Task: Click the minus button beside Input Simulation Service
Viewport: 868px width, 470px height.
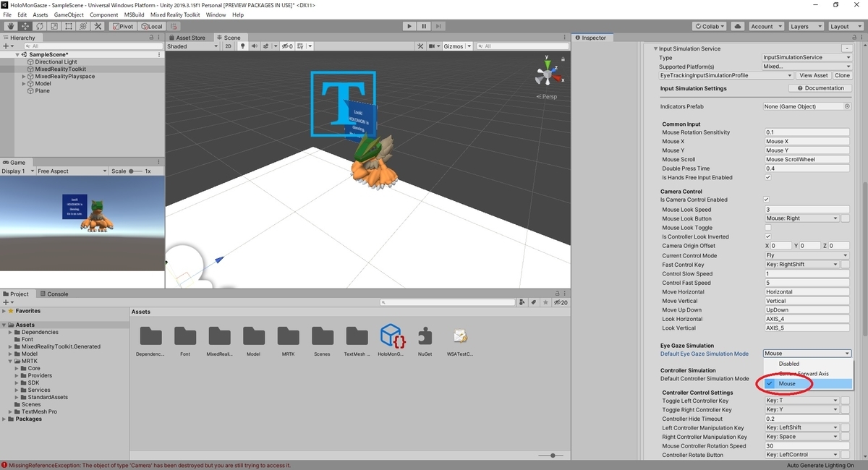Action: (846, 48)
